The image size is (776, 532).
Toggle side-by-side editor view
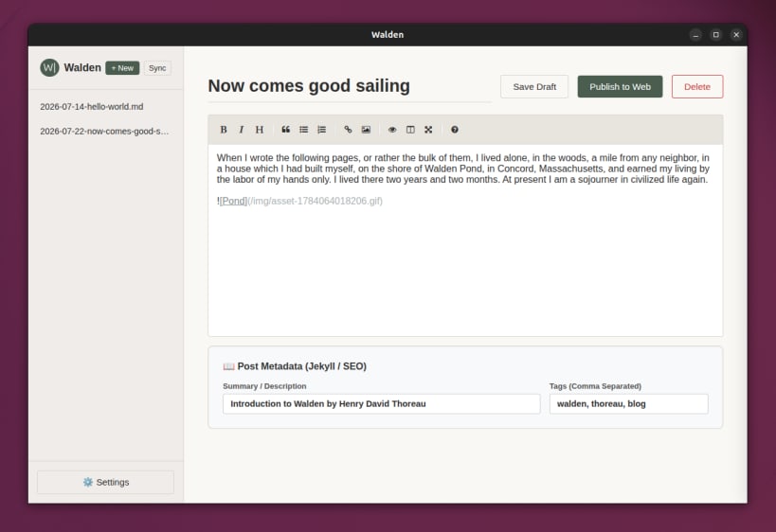pyautogui.click(x=410, y=130)
